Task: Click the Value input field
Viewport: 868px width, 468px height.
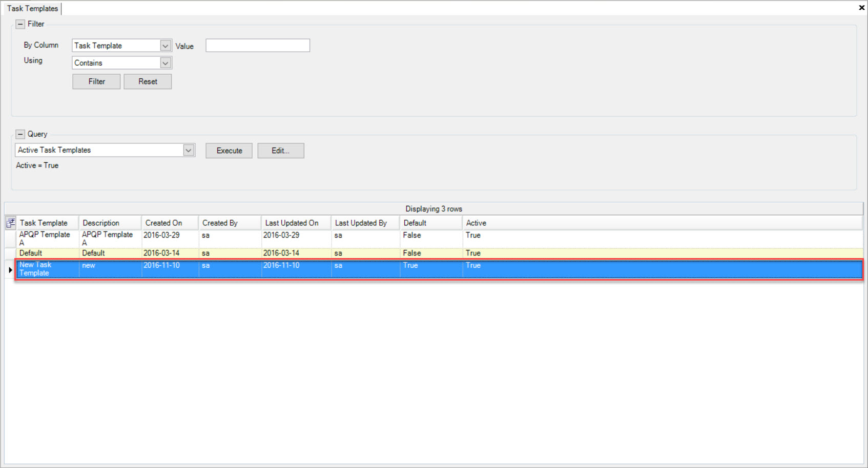Action: pyautogui.click(x=258, y=46)
